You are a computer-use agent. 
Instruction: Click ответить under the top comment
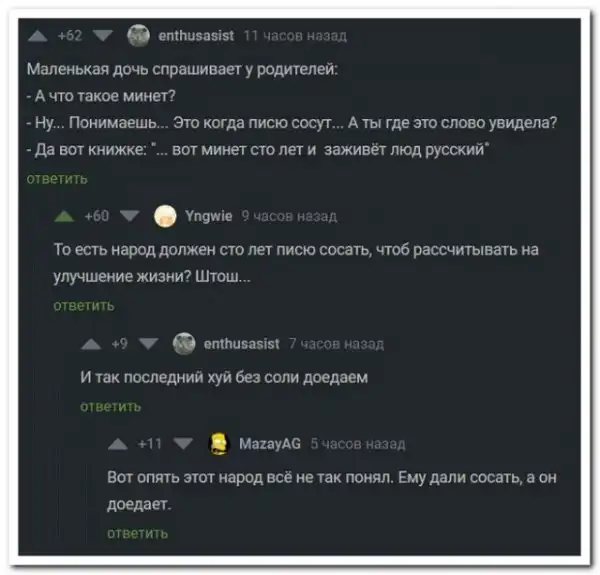point(57,179)
